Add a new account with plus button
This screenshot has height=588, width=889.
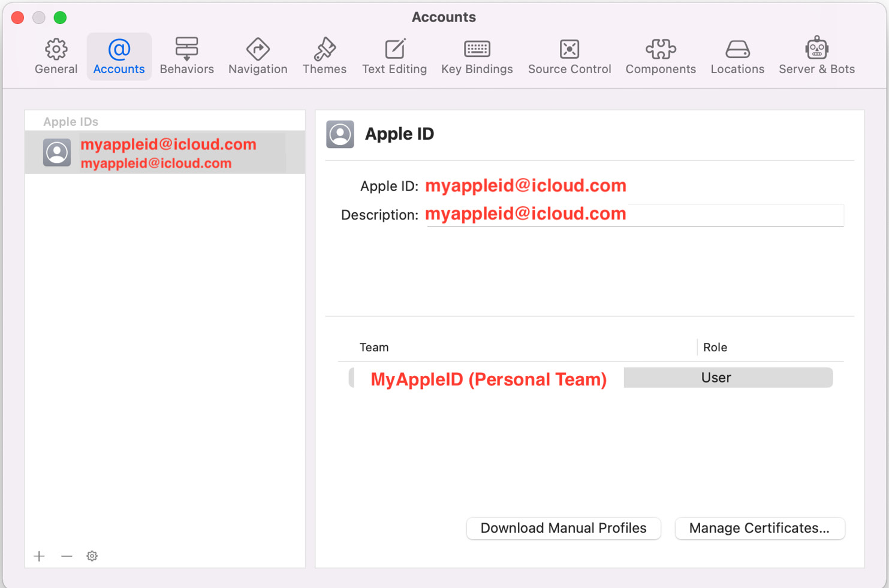[x=40, y=556]
